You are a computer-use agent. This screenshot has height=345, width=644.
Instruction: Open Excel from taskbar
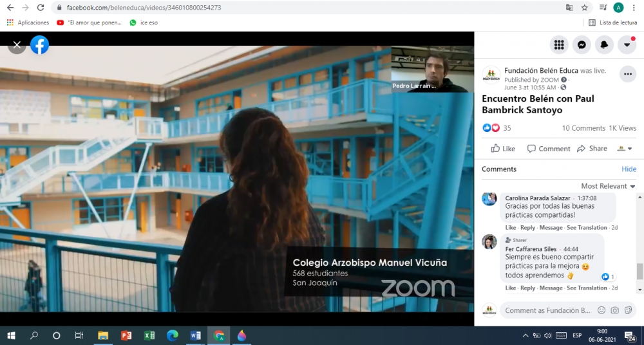pos(149,335)
